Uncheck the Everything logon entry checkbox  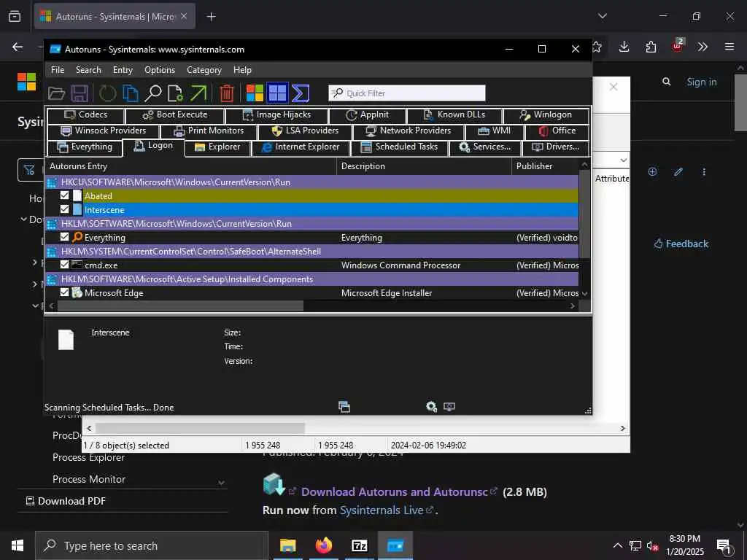pyautogui.click(x=65, y=237)
